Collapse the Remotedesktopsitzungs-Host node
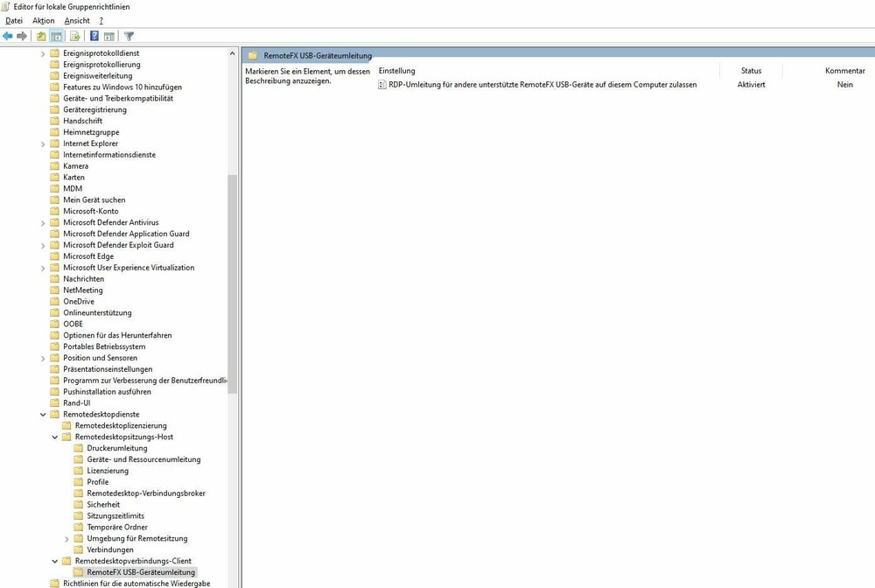 [x=55, y=437]
